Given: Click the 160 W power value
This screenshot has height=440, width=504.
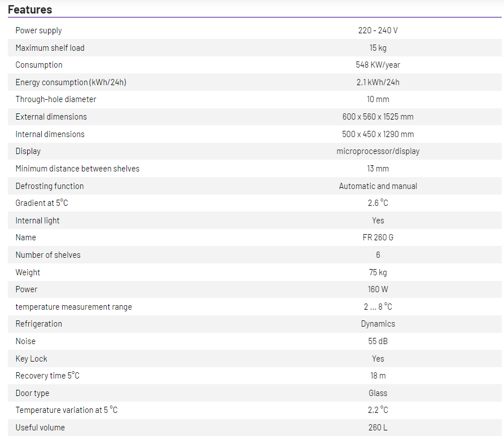Looking at the screenshot, I should [x=378, y=289].
